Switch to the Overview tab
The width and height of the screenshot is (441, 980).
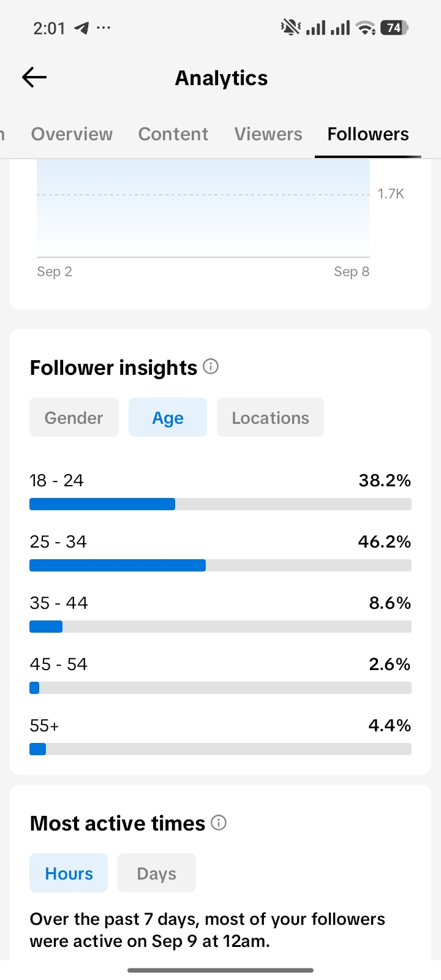click(72, 134)
